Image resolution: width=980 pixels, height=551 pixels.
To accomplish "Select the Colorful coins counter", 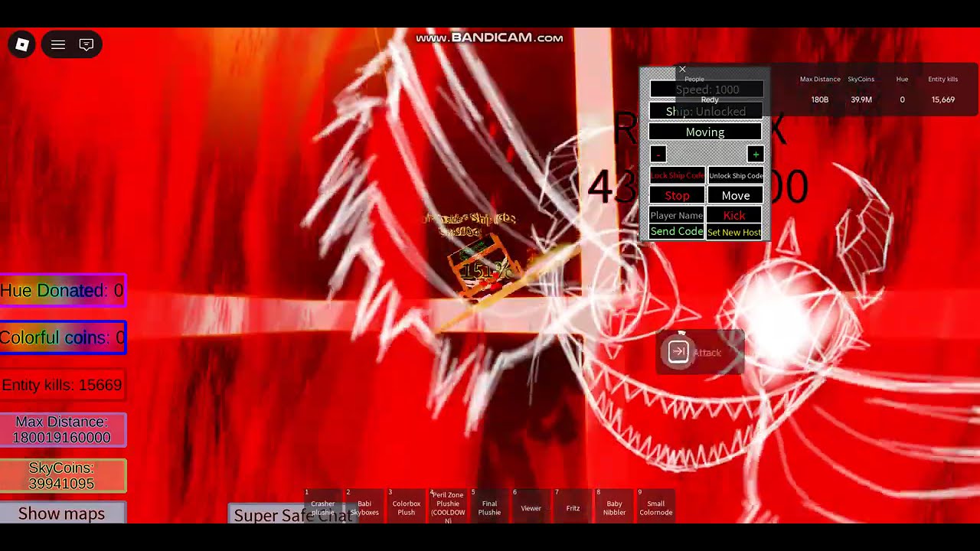I will tap(63, 337).
